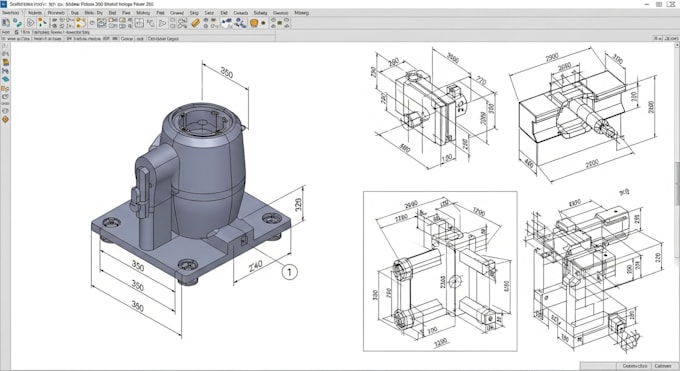Select the bracket icon at top of left sidebar
This screenshot has height=371, width=680.
point(5,45)
